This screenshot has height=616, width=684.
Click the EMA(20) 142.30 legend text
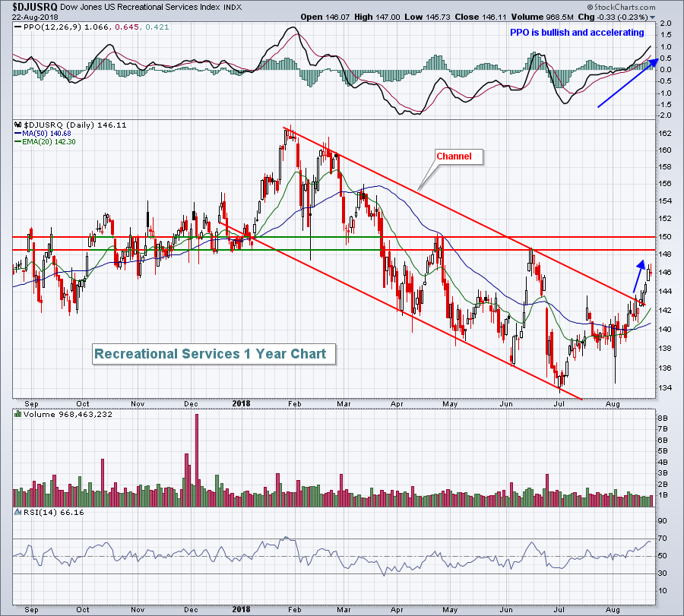[49, 142]
